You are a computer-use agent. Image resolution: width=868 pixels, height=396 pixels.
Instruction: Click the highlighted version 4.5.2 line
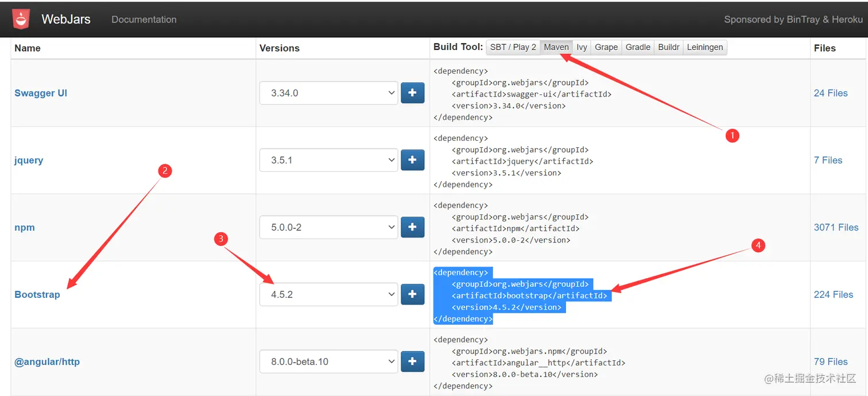click(506, 307)
